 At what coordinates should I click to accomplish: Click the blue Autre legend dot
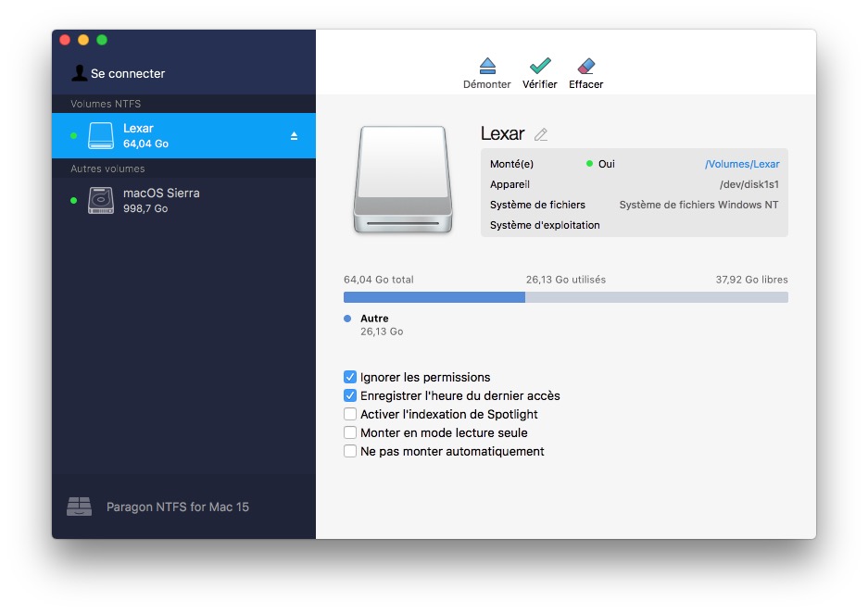point(347,319)
